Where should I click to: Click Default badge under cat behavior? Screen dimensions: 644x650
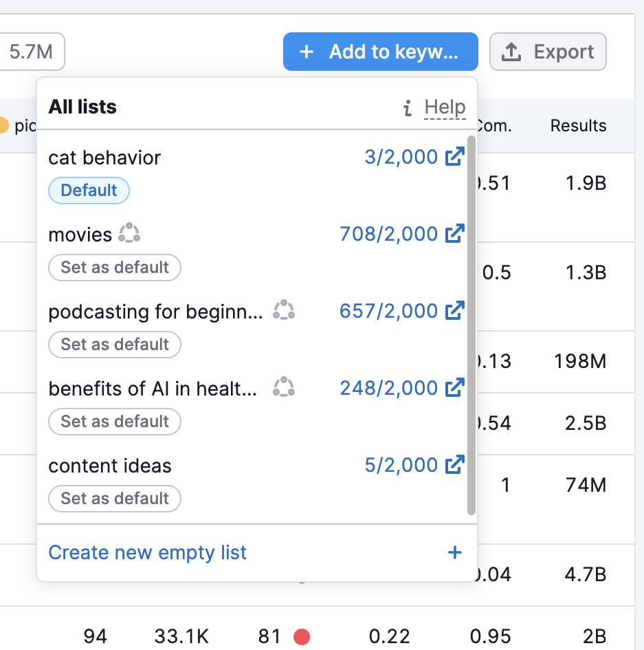pos(89,191)
